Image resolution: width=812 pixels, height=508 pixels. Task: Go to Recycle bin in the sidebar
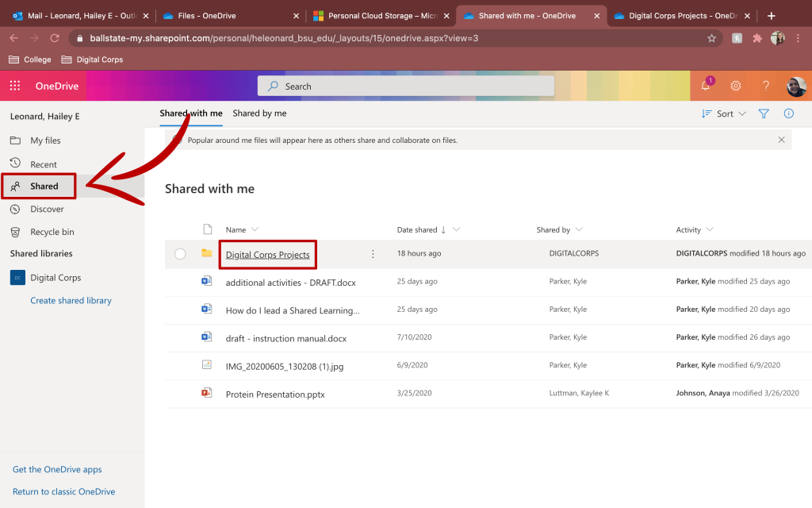52,232
